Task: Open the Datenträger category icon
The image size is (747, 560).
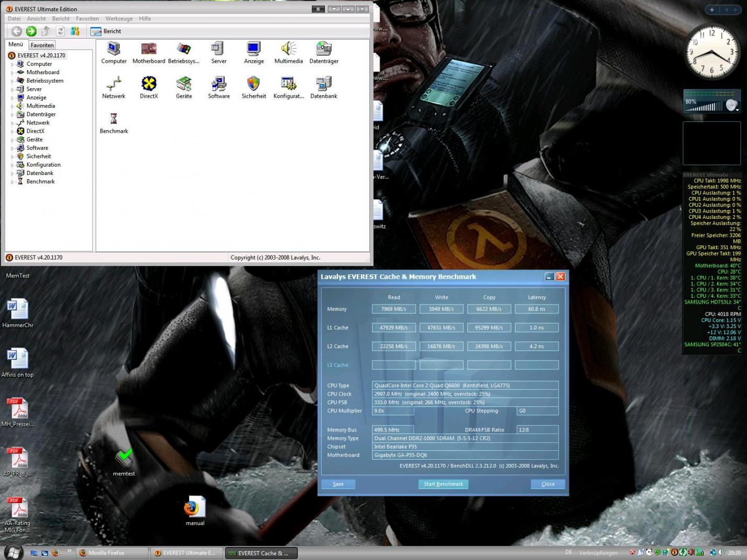Action: 324,53
